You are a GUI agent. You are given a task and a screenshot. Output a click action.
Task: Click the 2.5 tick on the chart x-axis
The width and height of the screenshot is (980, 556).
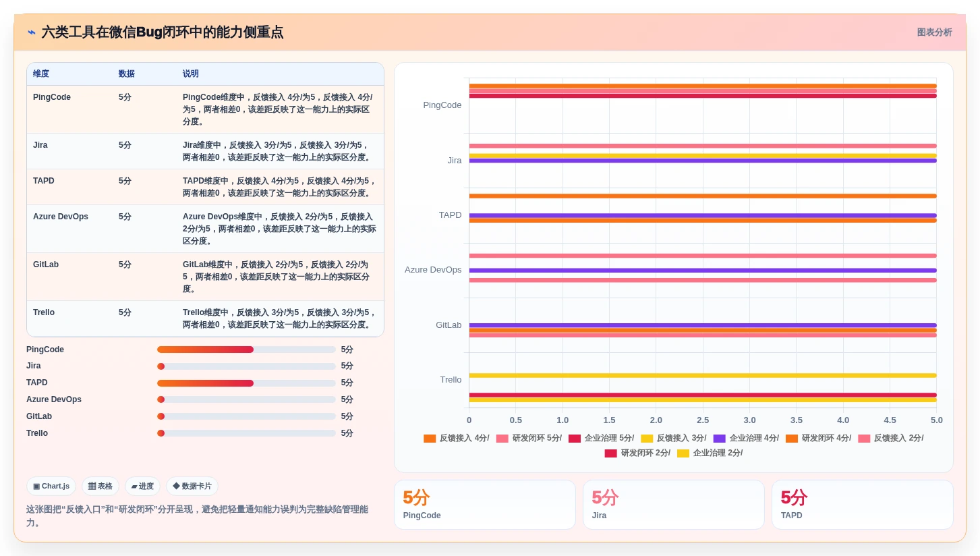703,420
